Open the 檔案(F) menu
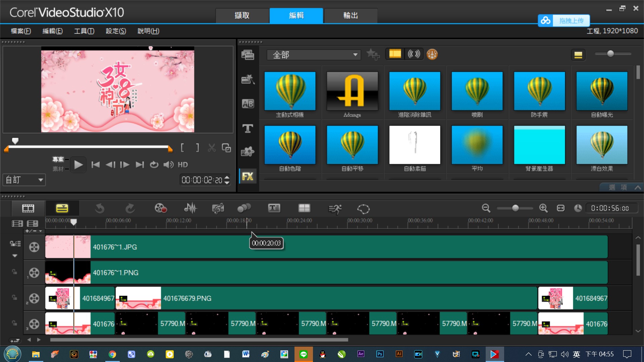The height and width of the screenshot is (362, 644). click(x=21, y=31)
